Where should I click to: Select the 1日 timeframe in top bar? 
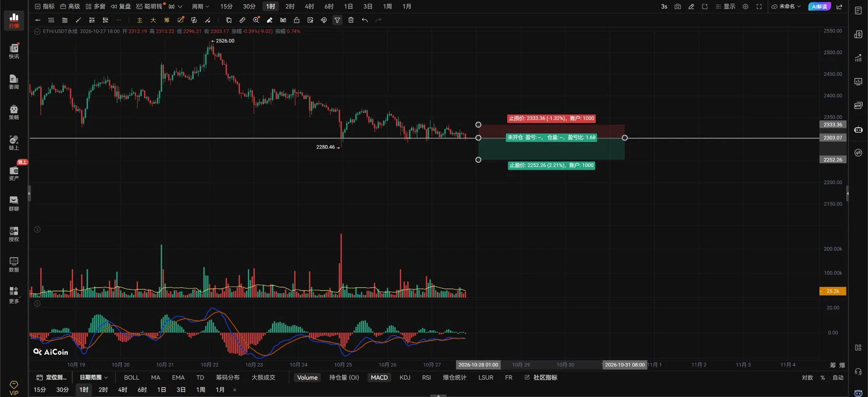[348, 7]
